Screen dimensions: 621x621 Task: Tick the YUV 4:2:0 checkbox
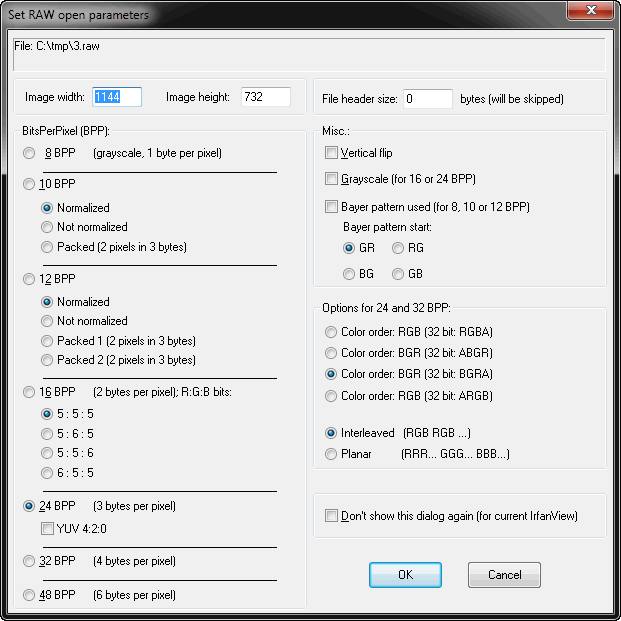tap(47, 527)
